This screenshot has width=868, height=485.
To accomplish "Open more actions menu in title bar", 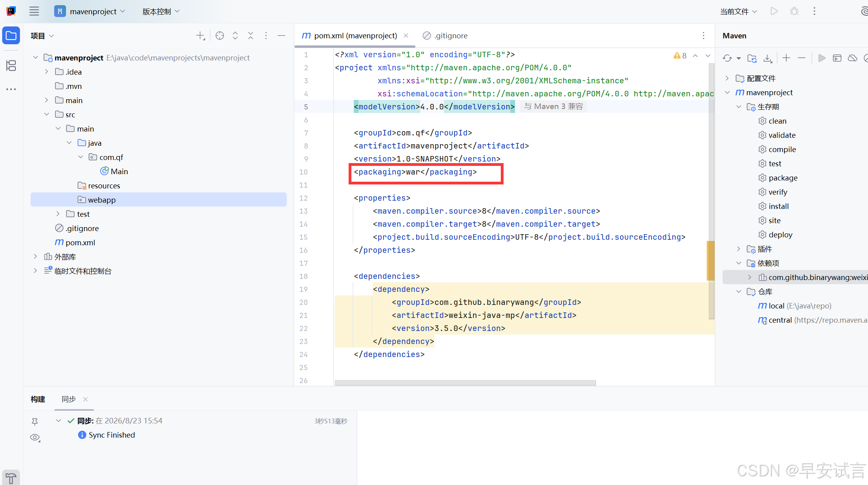I will point(814,11).
